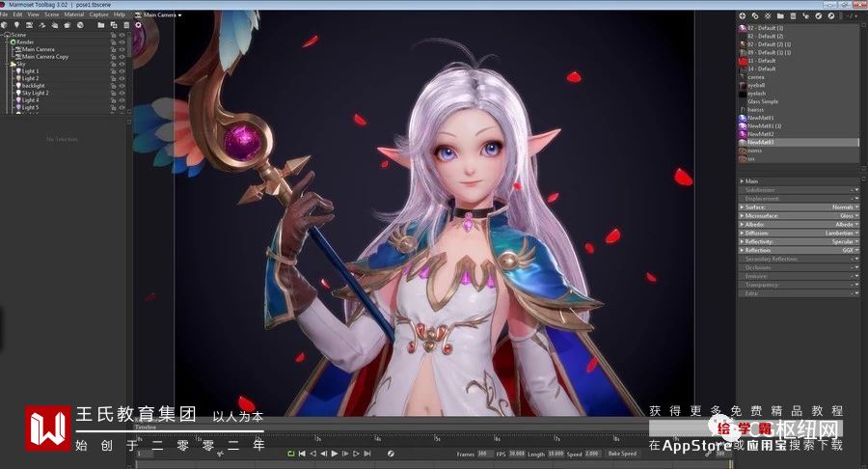
Task: Open the Microsurface Gloss dropdown
Action: click(x=849, y=215)
